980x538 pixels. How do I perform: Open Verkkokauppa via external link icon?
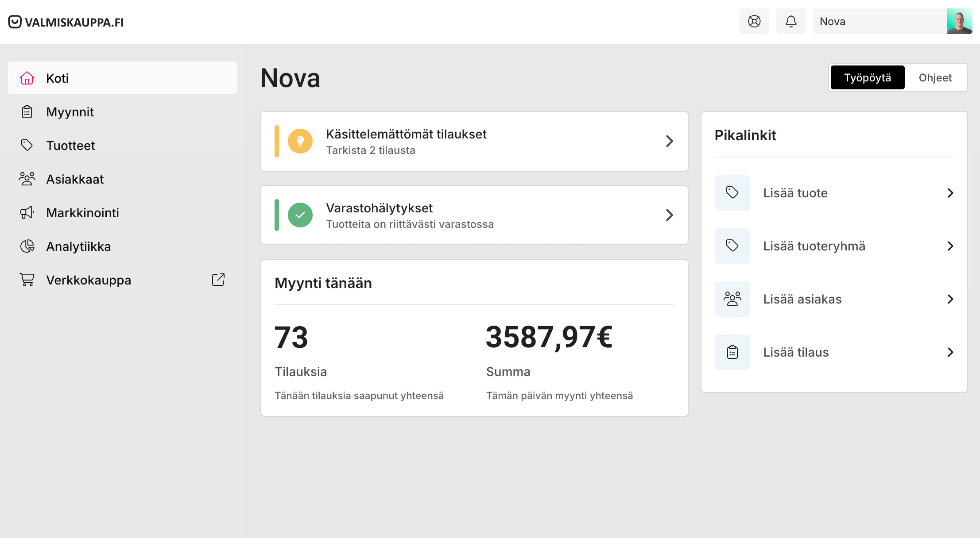pos(218,280)
